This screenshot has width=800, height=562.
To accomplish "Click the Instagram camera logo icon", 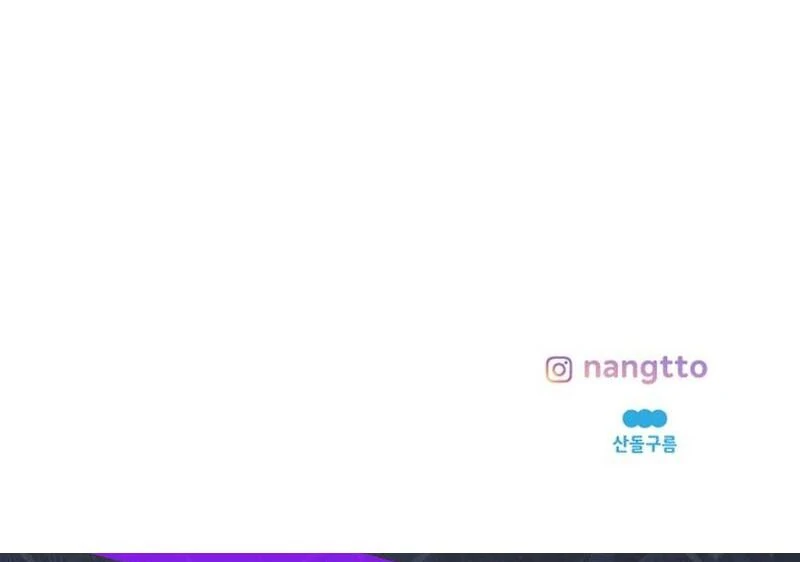I will pos(559,369).
